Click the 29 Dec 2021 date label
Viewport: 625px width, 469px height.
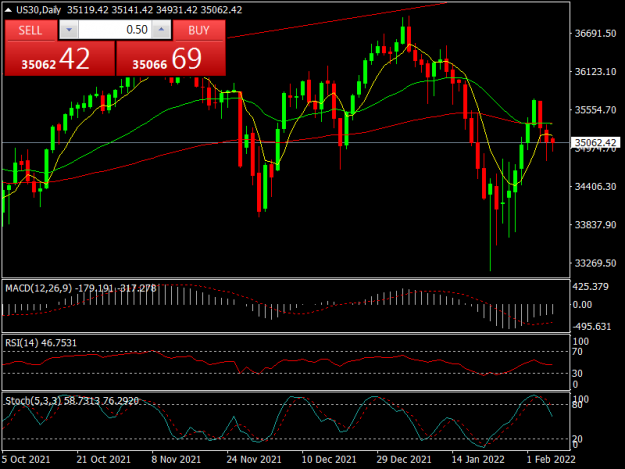[404, 459]
